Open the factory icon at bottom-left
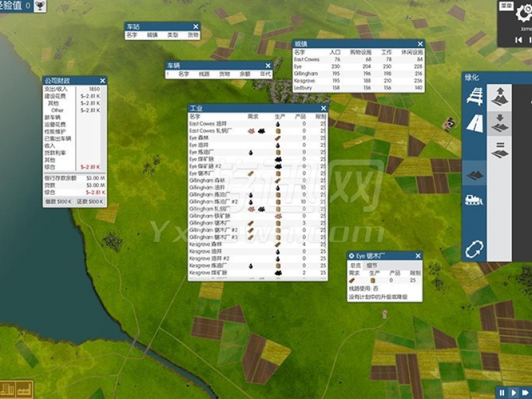 [x=24, y=389]
